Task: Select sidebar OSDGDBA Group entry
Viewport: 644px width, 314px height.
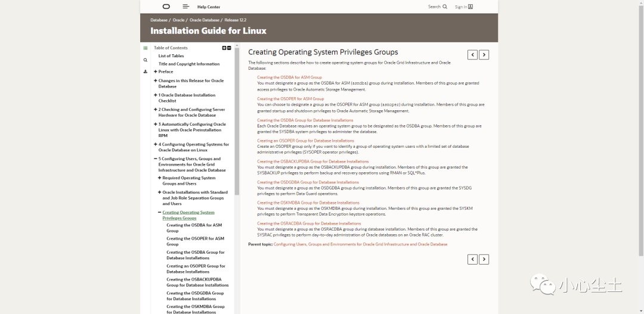Action: click(195, 296)
